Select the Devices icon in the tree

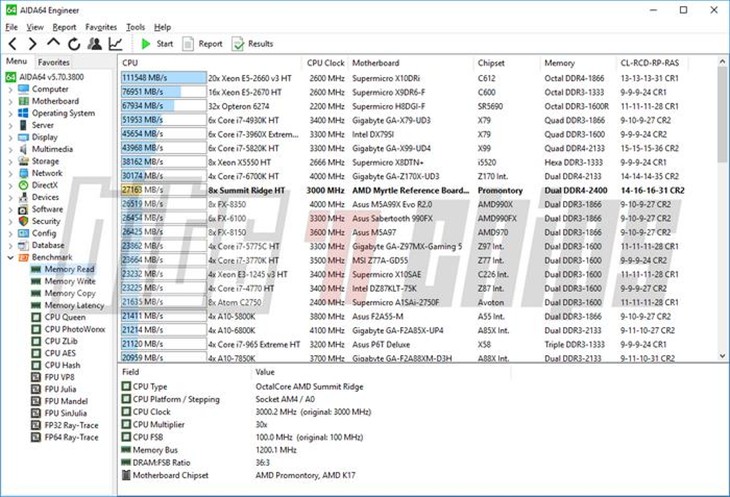(23, 197)
